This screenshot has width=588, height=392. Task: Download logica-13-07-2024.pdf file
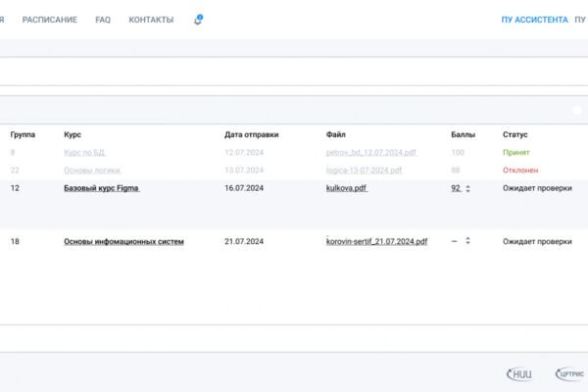365,170
